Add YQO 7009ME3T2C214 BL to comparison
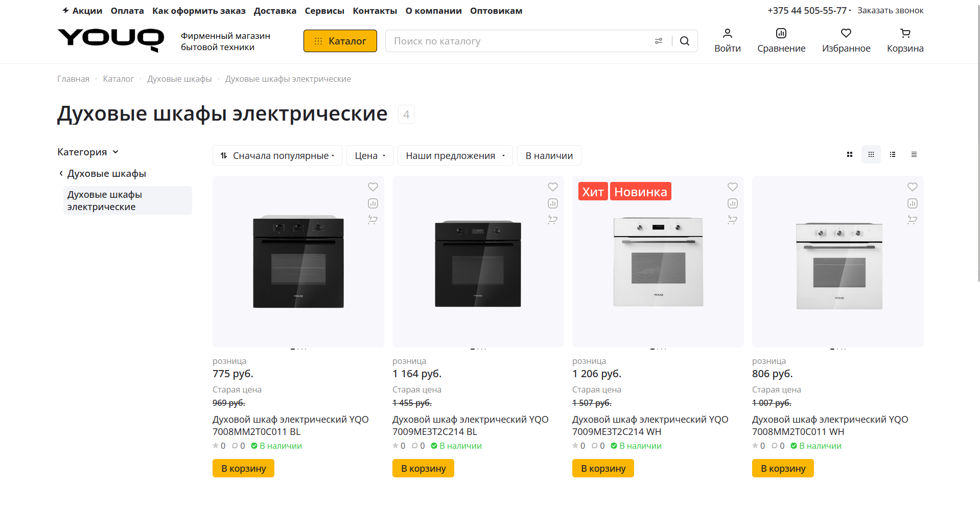Image resolution: width=980 pixels, height=506 pixels. pos(552,203)
